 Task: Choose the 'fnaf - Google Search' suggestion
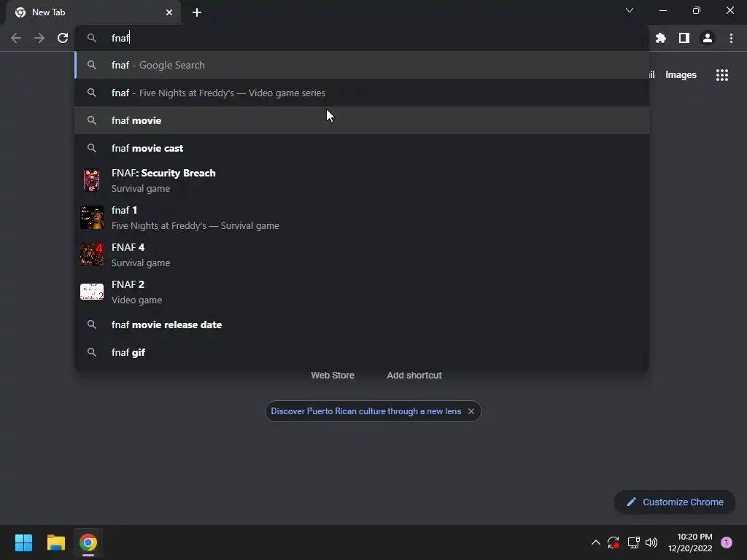[x=362, y=65]
